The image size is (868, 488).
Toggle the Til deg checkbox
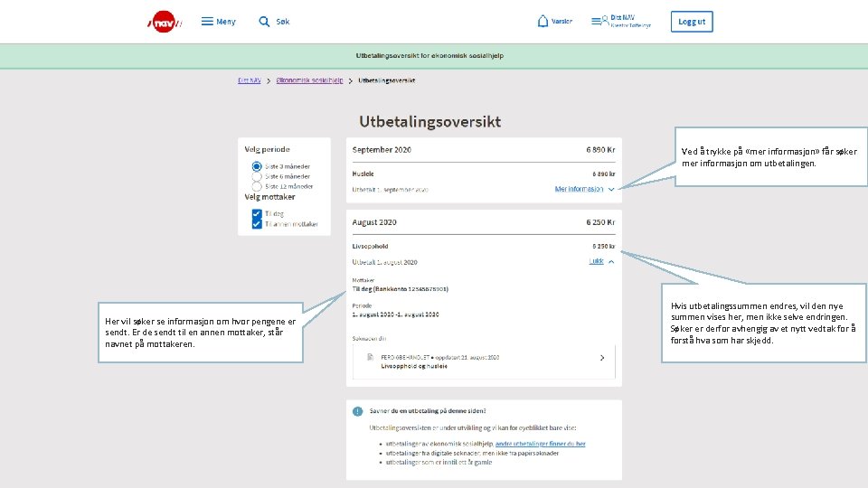(x=256, y=213)
